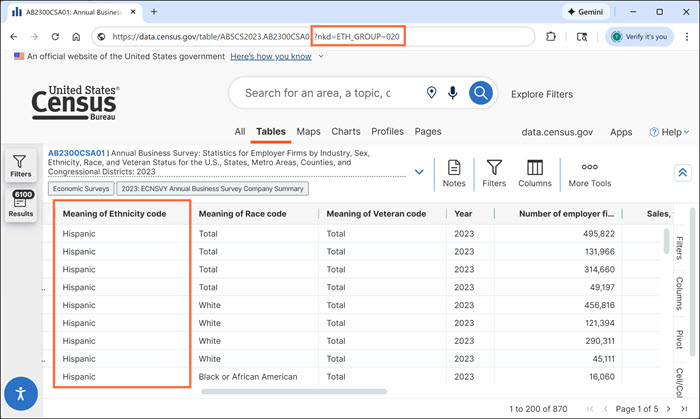Open the accessibility widget icon
The image size is (700, 419).
pos(21,394)
